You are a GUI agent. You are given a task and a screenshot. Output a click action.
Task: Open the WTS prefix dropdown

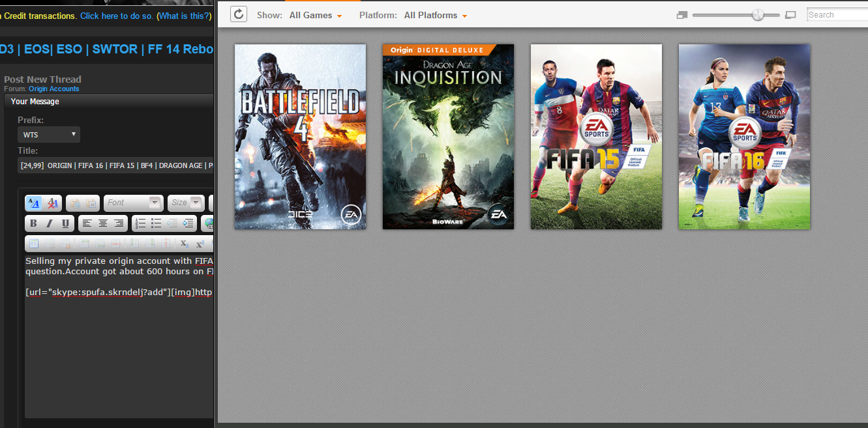(x=49, y=135)
